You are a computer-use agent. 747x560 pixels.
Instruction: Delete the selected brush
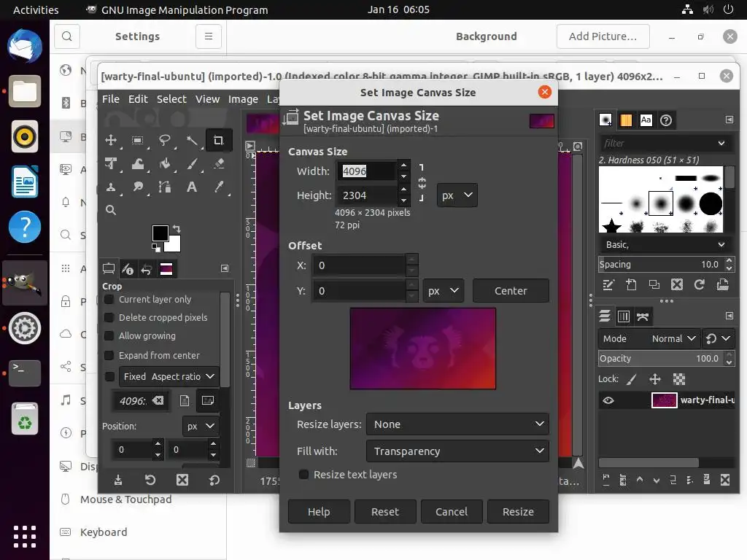coord(676,285)
